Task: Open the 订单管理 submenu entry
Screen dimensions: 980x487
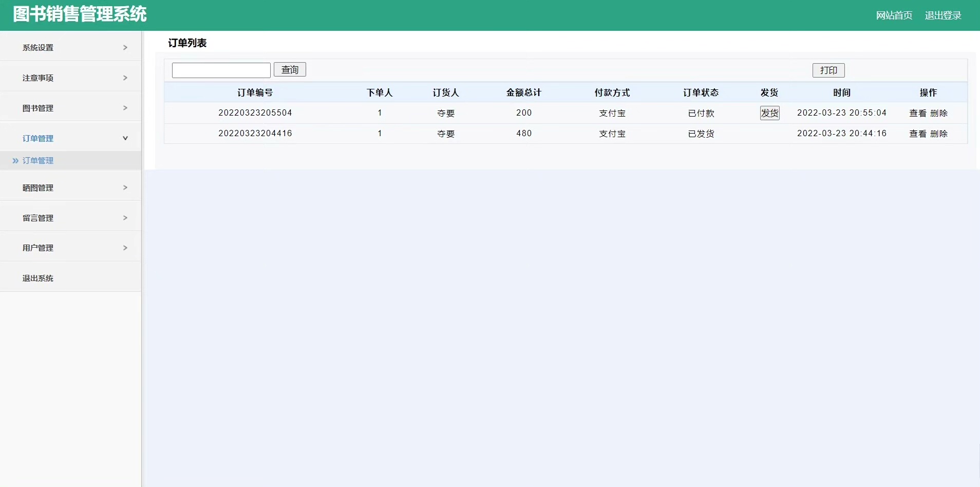Action: pos(38,161)
